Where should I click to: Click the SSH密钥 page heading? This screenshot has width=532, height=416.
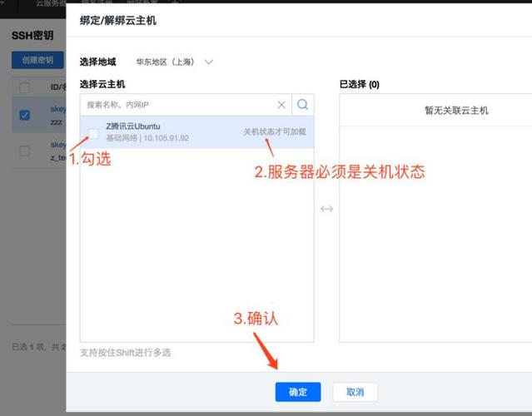point(32,35)
